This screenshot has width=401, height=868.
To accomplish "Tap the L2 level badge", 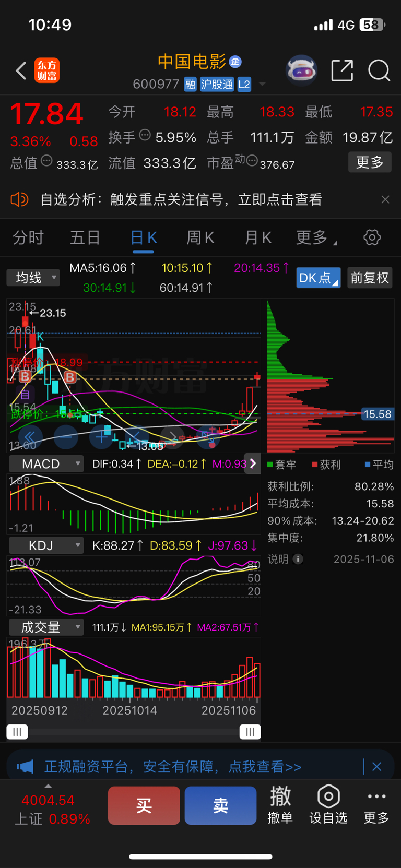I will click(244, 84).
